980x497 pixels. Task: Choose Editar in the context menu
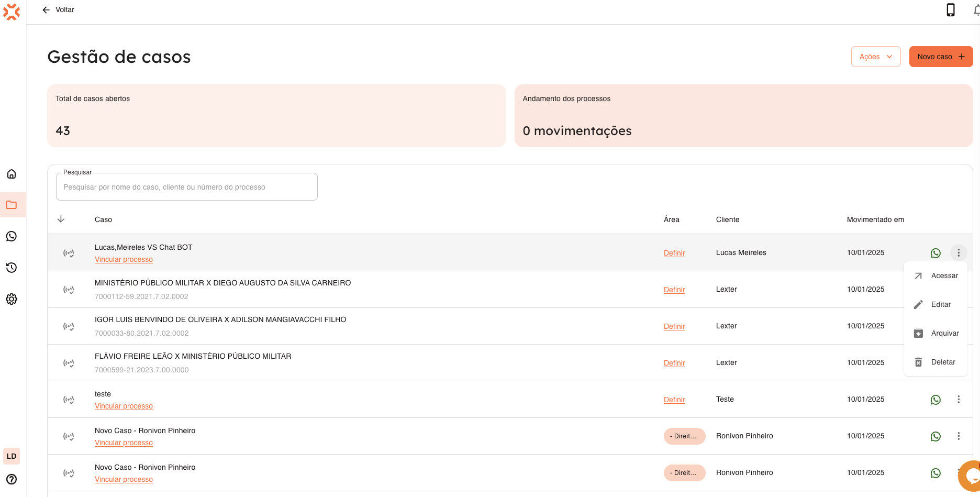(x=936, y=305)
